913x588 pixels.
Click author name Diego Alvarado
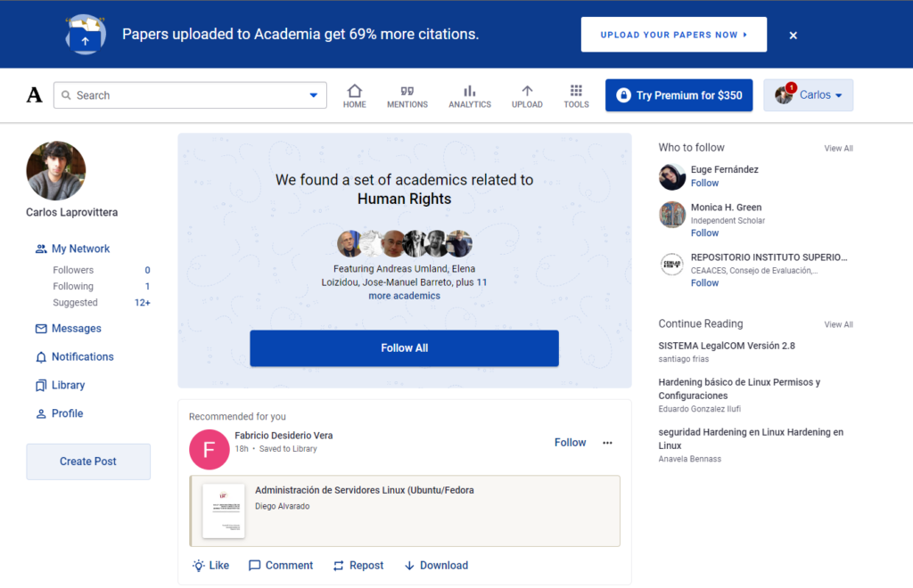tap(283, 507)
